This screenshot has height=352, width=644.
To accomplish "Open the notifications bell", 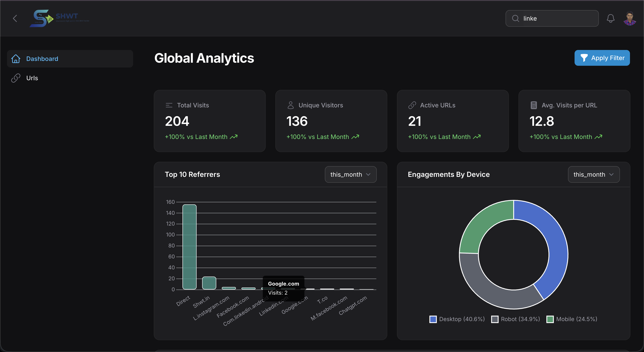I will coord(610,18).
